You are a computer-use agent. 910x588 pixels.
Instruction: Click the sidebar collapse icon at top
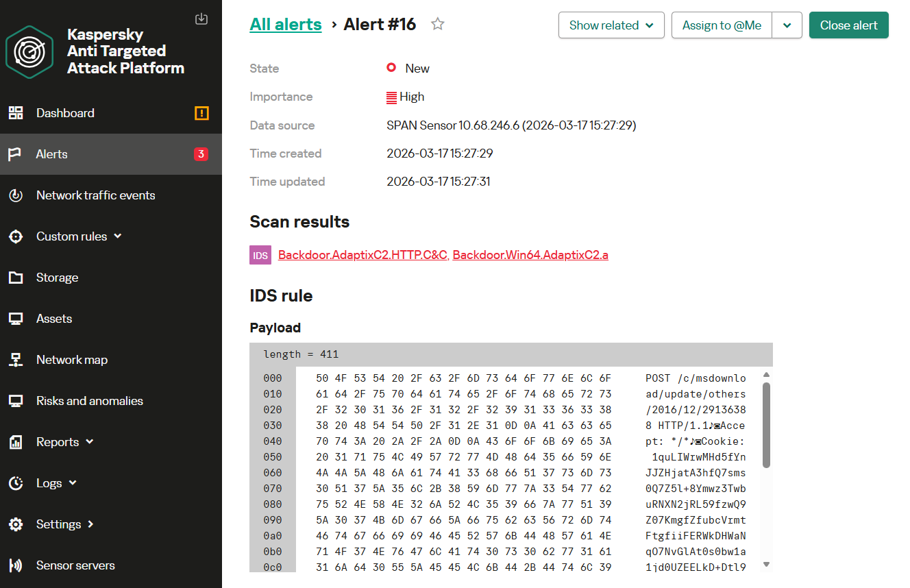201,19
